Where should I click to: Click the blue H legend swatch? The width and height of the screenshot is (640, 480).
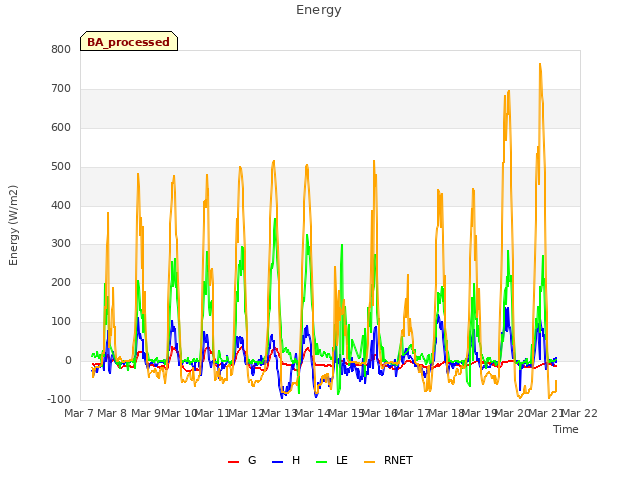point(277,462)
